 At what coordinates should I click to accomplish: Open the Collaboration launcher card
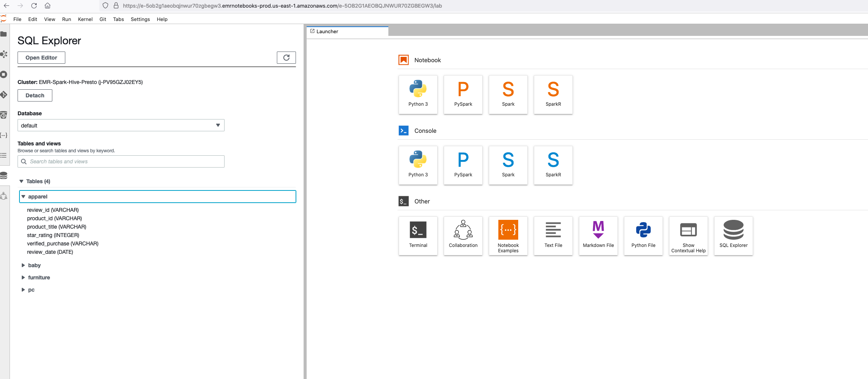463,236
